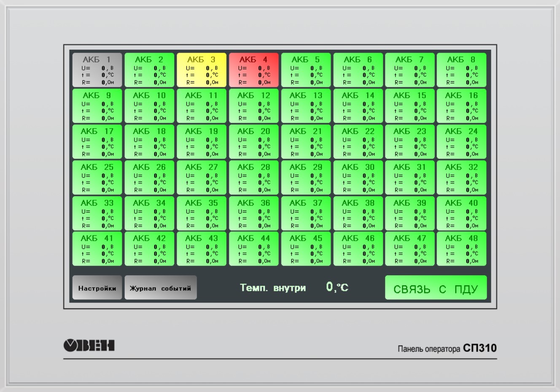Select the red АКБ 4 alarm tile
Screen dimensions: 560x392
pos(254,70)
